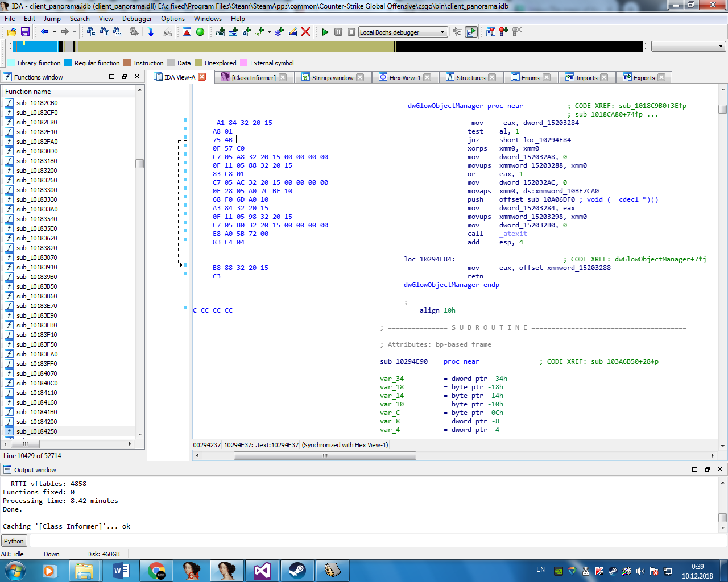This screenshot has width=728, height=582.
Task: Click the Save database floppy icon
Action: tap(25, 32)
